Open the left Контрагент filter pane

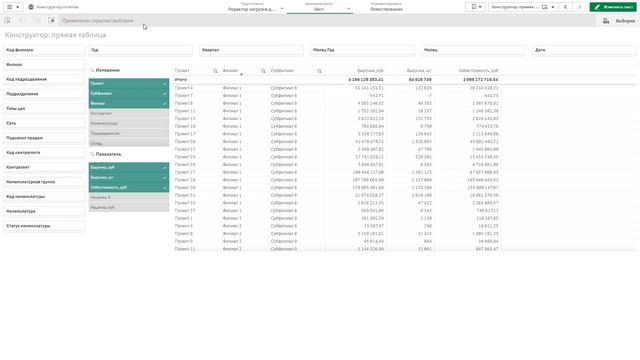[44, 167]
